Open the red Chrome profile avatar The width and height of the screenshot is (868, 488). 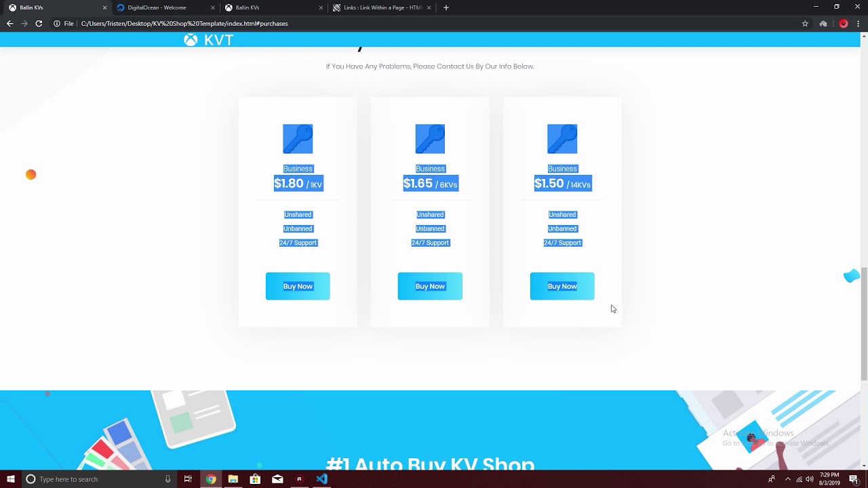tap(844, 23)
